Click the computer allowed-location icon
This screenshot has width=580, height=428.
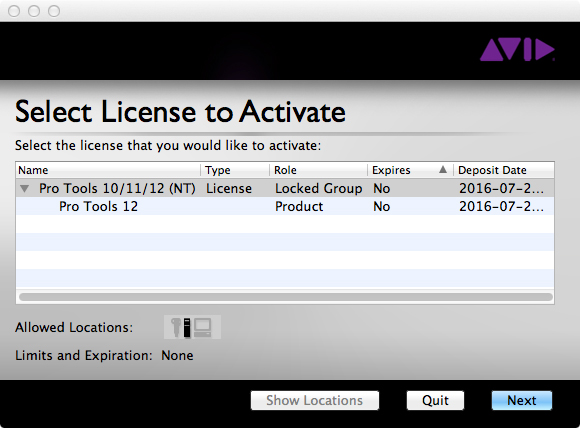click(202, 327)
